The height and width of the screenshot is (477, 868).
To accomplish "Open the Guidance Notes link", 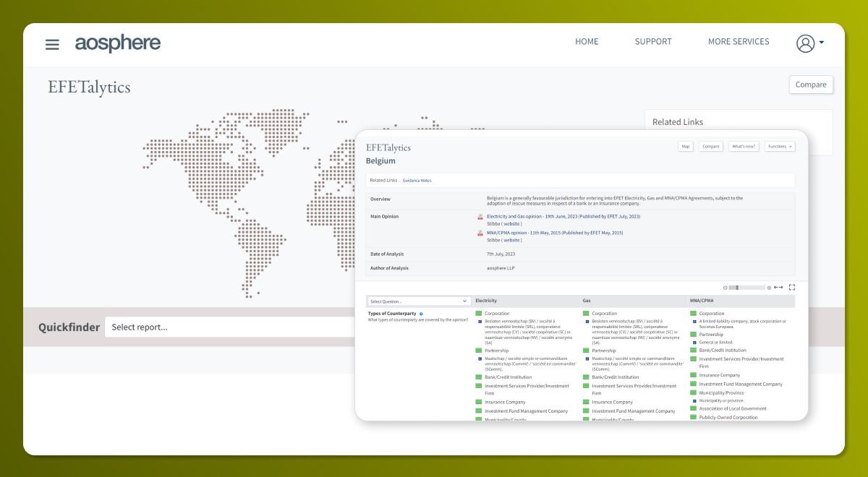I will click(x=417, y=181).
